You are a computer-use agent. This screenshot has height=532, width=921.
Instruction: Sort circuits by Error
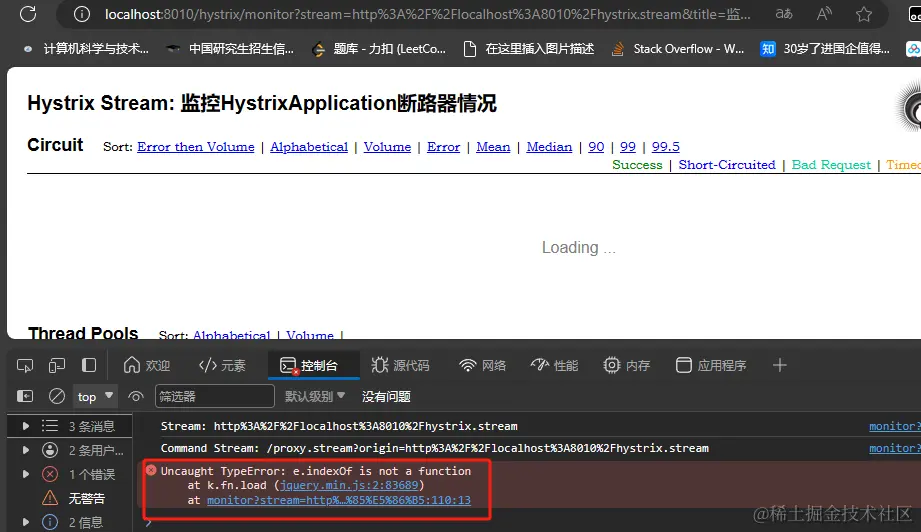443,147
